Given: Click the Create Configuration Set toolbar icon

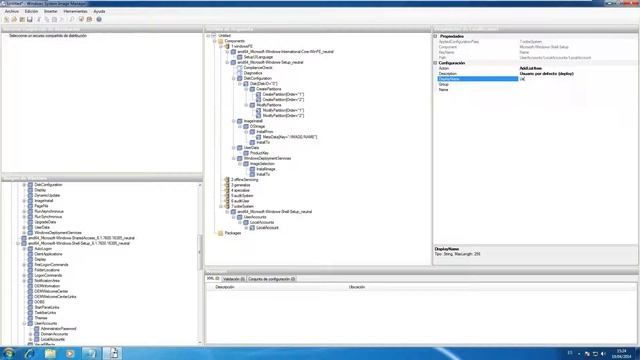Looking at the screenshot, I should (x=89, y=20).
